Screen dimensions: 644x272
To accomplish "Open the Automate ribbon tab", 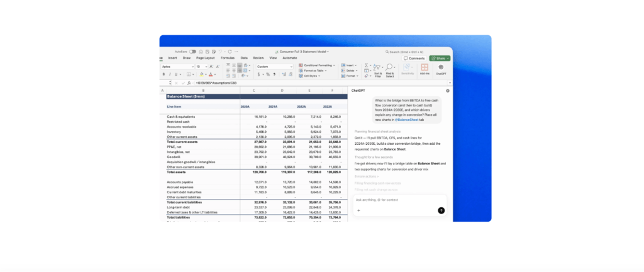I will pyautogui.click(x=289, y=58).
